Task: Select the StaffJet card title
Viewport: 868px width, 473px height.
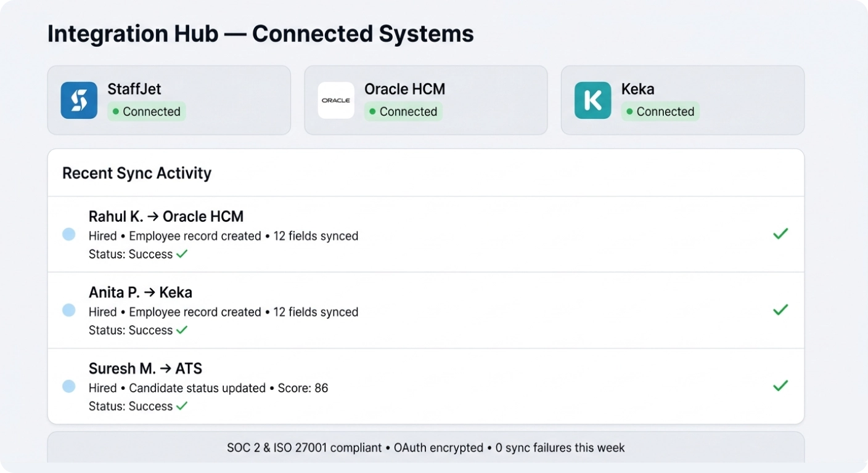Action: (x=134, y=89)
